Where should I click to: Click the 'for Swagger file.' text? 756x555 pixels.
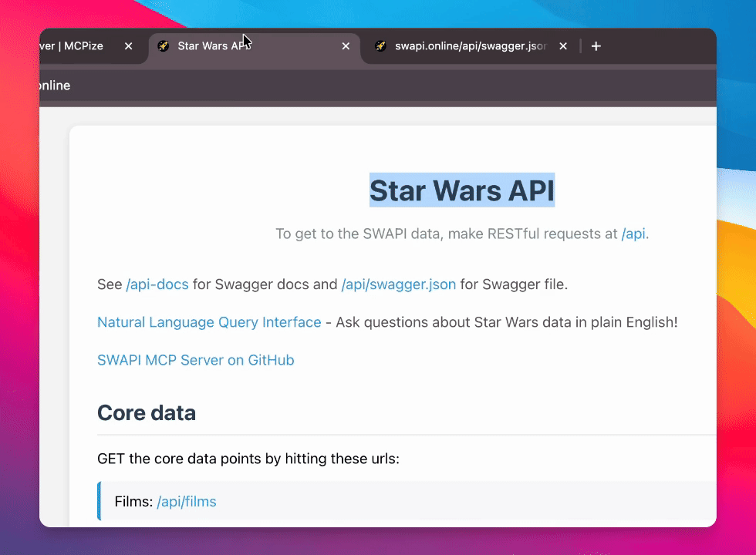click(x=514, y=284)
